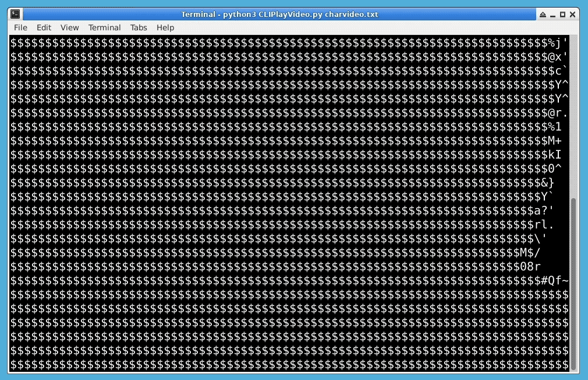The image size is (588, 380).
Task: Maximize the terminal window
Action: (562, 14)
